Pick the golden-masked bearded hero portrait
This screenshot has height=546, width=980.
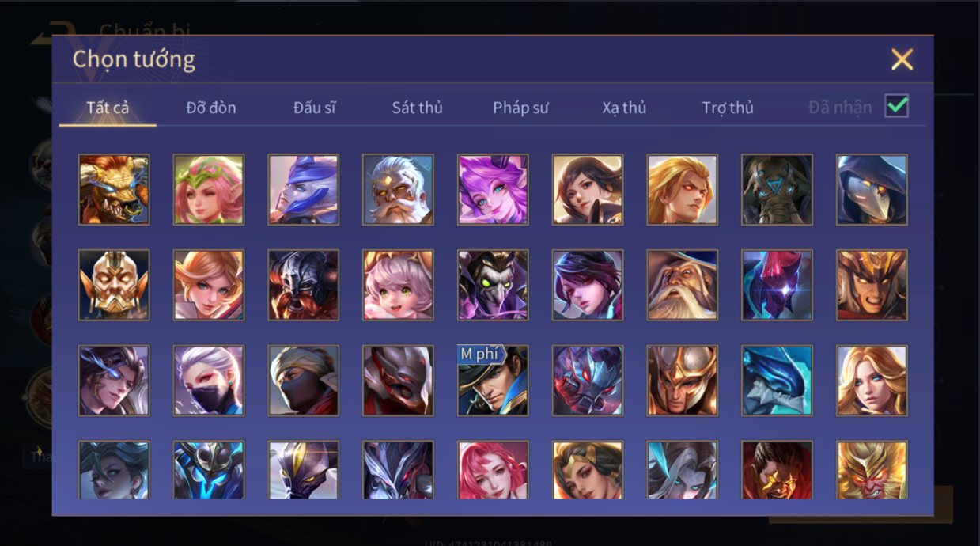coord(114,285)
